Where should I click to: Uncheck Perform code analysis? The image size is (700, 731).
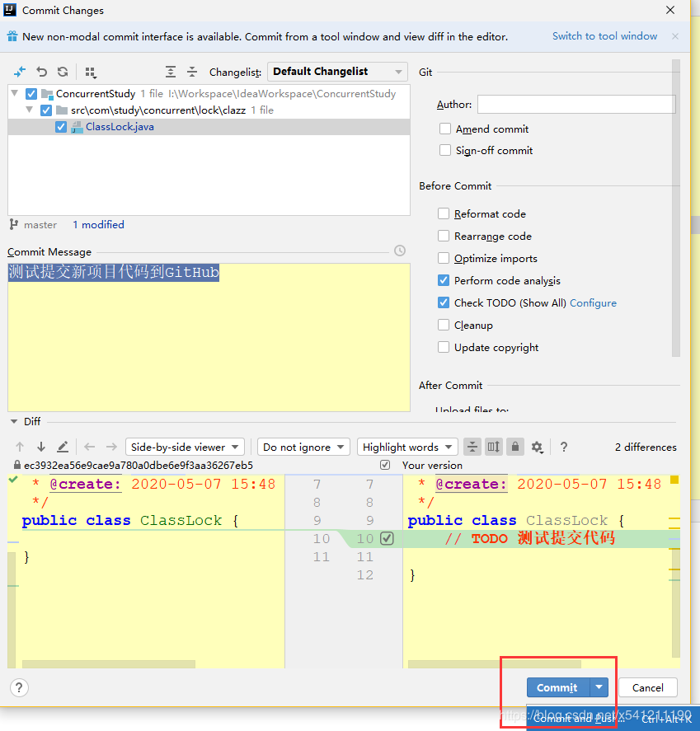444,280
